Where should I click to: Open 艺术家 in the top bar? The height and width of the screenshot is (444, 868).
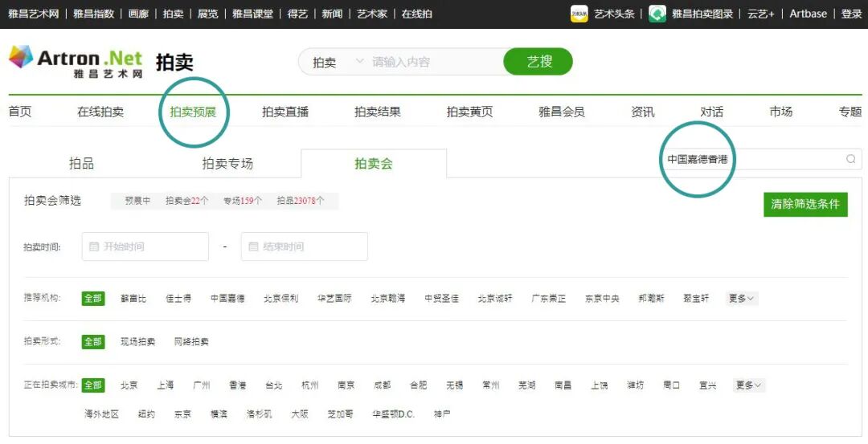pos(372,14)
